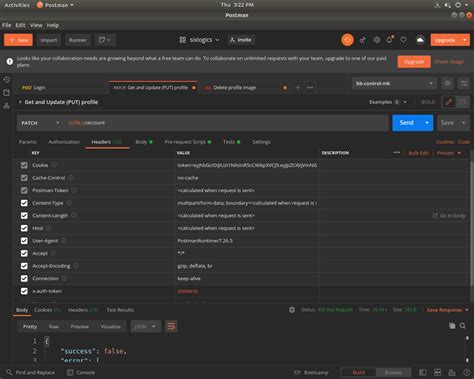The height and width of the screenshot is (379, 474).
Task: Open the Help menu
Action: pyautogui.click(x=53, y=25)
